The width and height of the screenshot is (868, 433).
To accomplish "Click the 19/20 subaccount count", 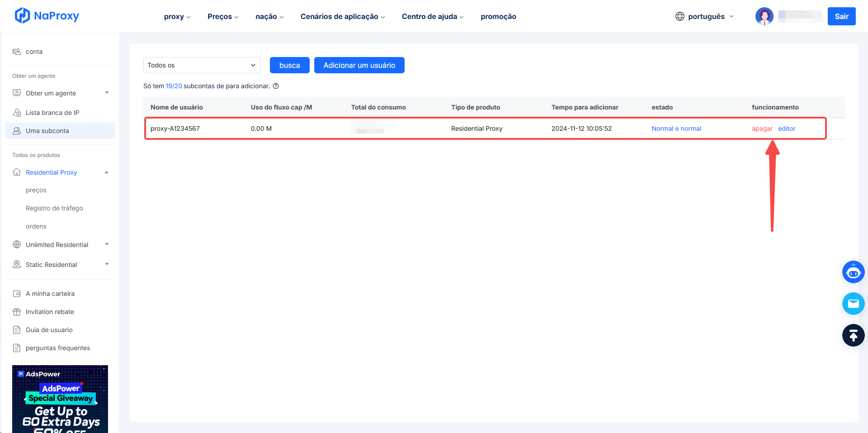I will point(174,86).
